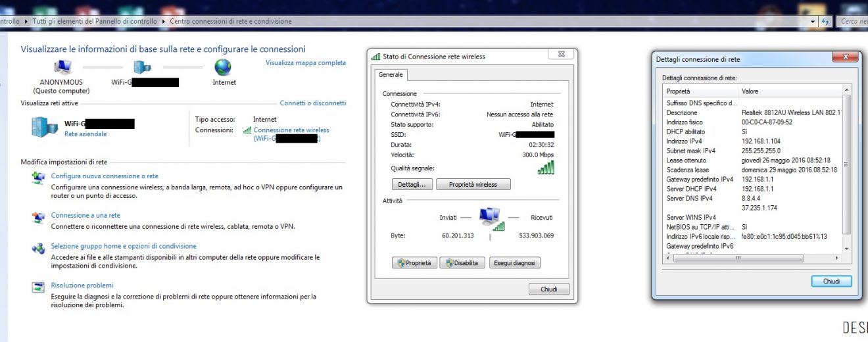Click the active network Rete aziendale icon

(x=45, y=126)
